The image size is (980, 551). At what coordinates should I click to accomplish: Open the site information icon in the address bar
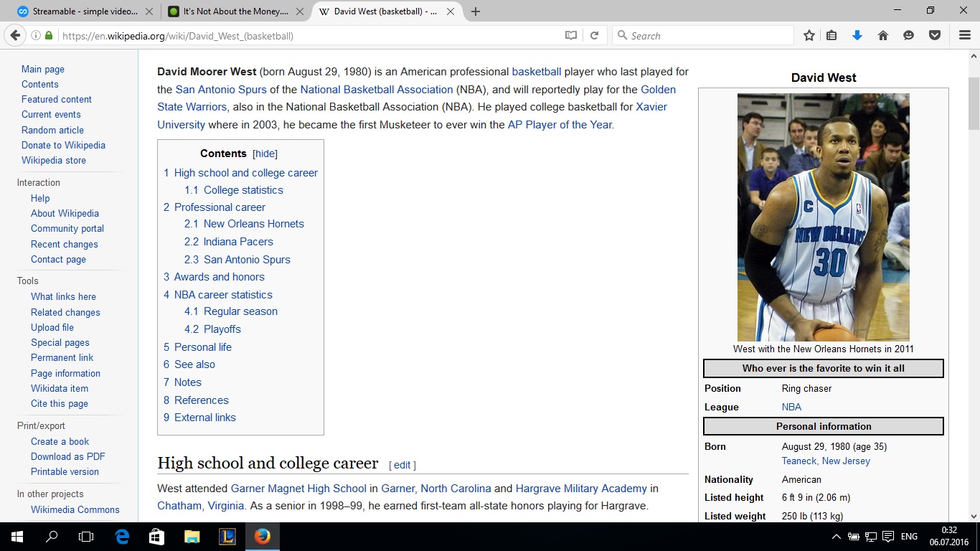(x=35, y=35)
